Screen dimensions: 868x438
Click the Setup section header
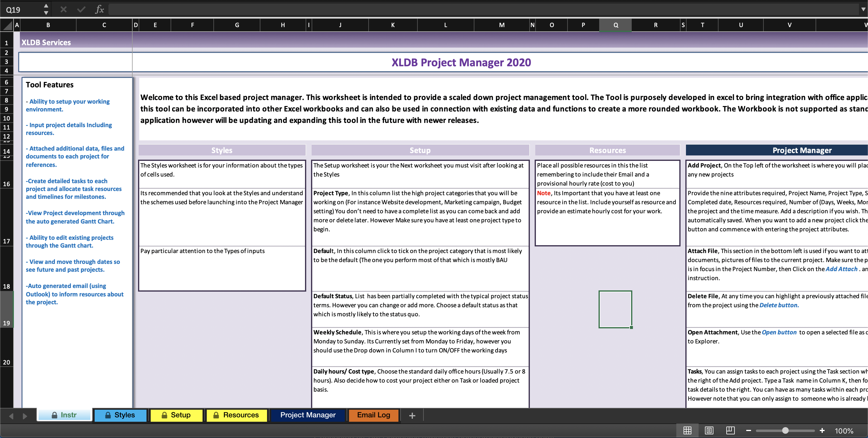click(x=420, y=150)
